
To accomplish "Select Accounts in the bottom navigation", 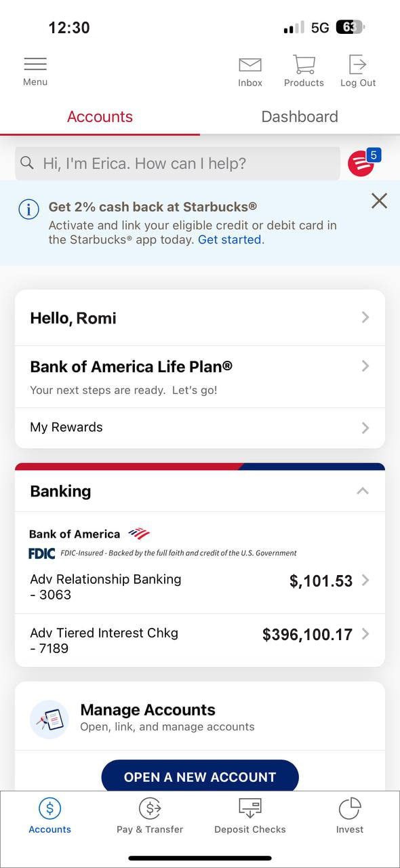I will click(x=49, y=816).
